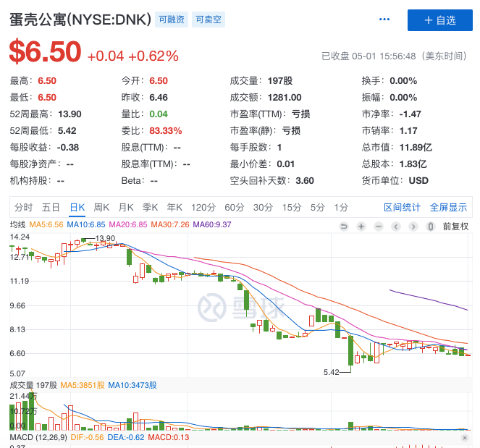Click the candlestick style icon

tap(430, 227)
